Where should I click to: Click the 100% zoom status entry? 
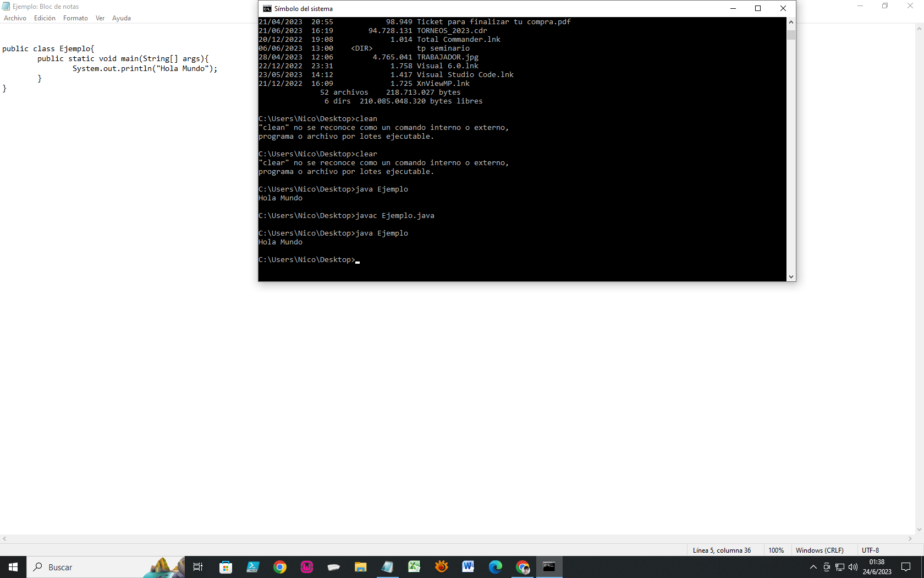(x=776, y=550)
